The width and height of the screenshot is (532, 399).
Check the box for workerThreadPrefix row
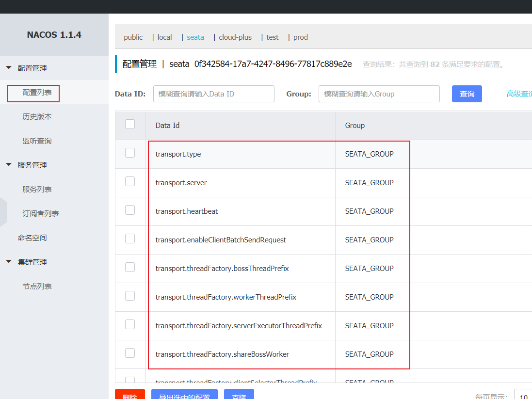[x=130, y=296]
